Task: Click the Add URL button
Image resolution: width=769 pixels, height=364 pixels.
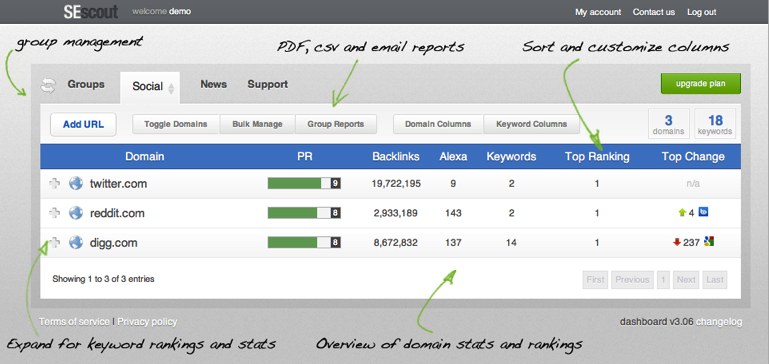Action: click(x=83, y=125)
